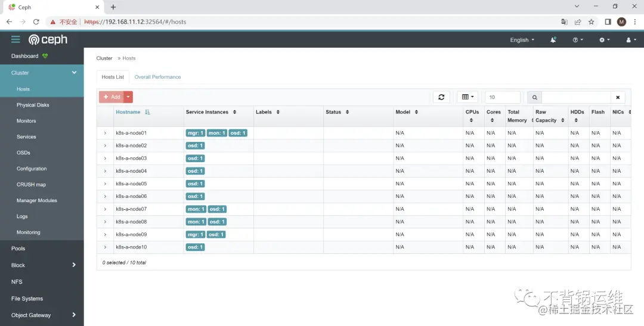This screenshot has height=326, width=644.
Task: Open the tab search dropdown arrow
Action: click(577, 6)
